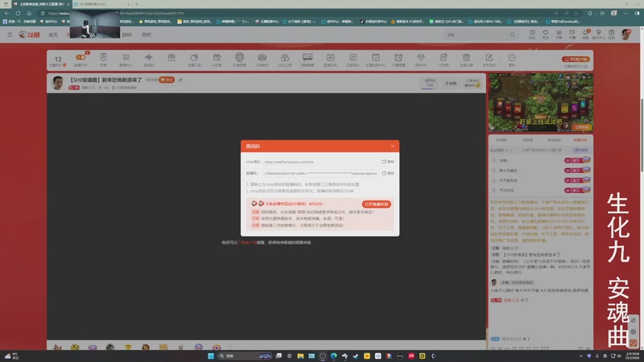Switch to the first tab in right panel
644x362 pixels.
coord(501,140)
